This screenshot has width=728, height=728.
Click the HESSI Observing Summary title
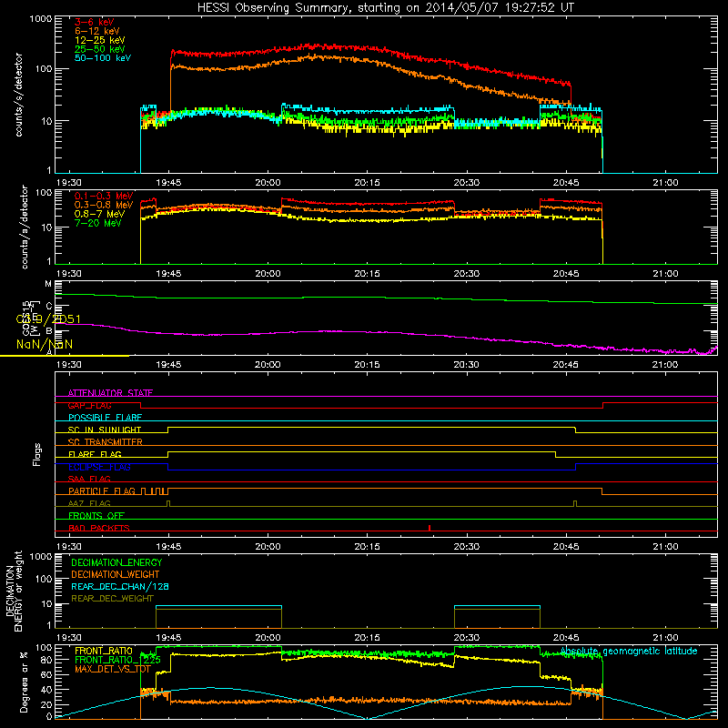coord(385,8)
